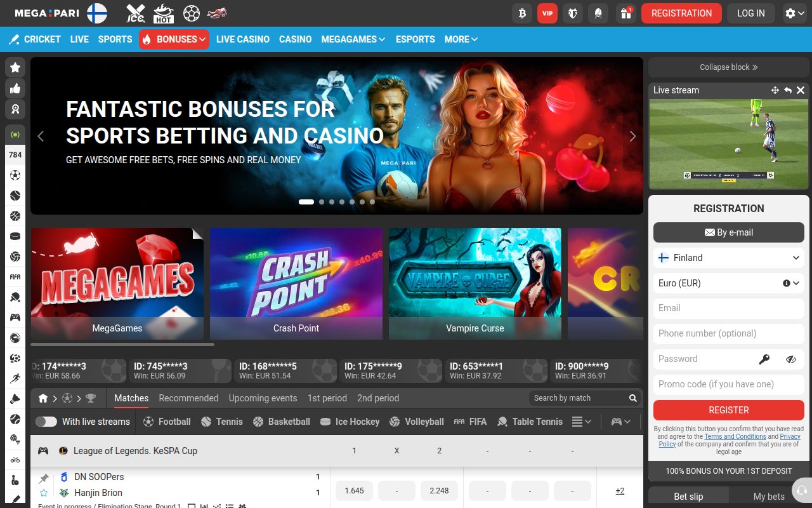812x508 pixels.
Task: Open the live support headset icon
Action: (x=802, y=491)
